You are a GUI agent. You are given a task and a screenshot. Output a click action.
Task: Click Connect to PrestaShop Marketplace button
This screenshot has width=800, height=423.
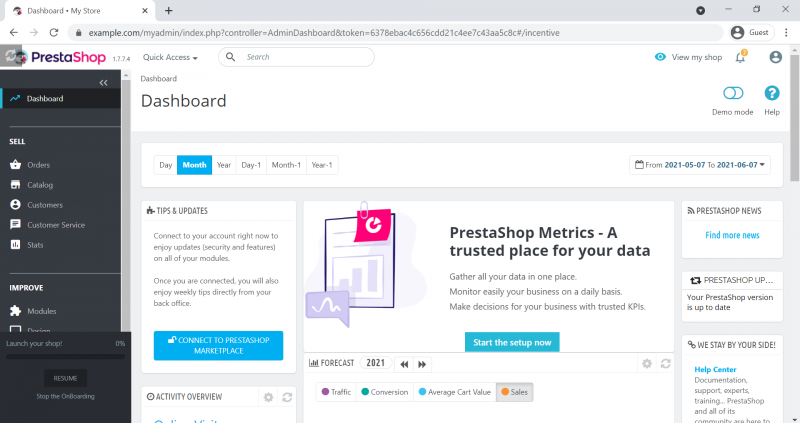(218, 345)
